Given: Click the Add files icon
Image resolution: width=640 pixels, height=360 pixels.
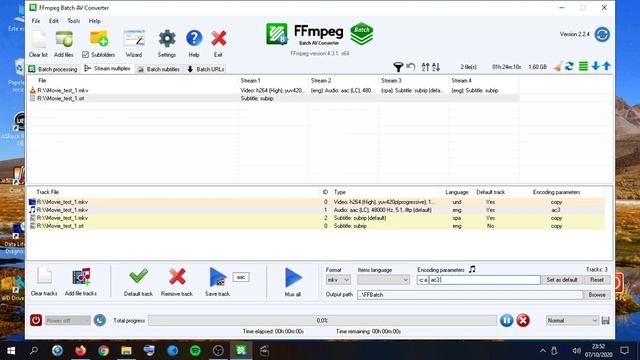Looking at the screenshot, I should coord(64,39).
